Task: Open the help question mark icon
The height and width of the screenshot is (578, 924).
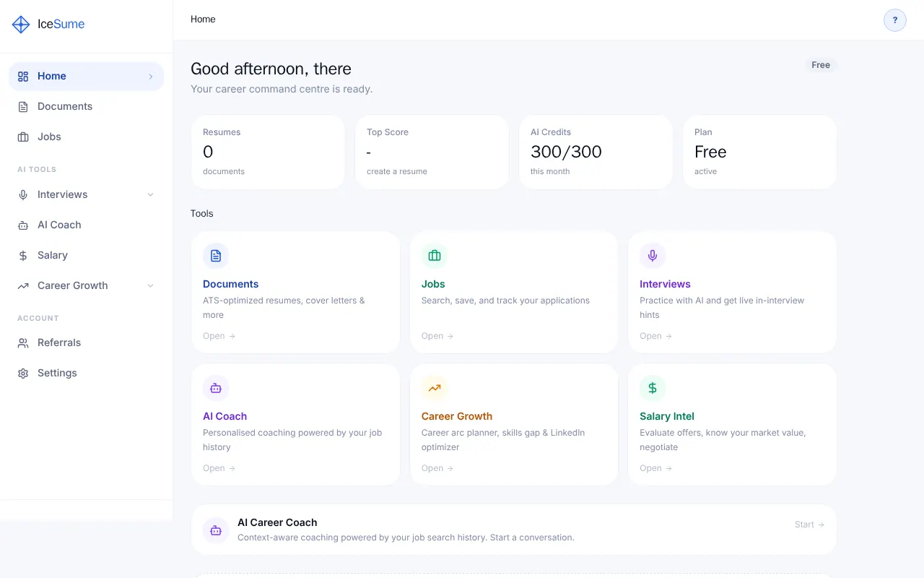Action: 895,20
